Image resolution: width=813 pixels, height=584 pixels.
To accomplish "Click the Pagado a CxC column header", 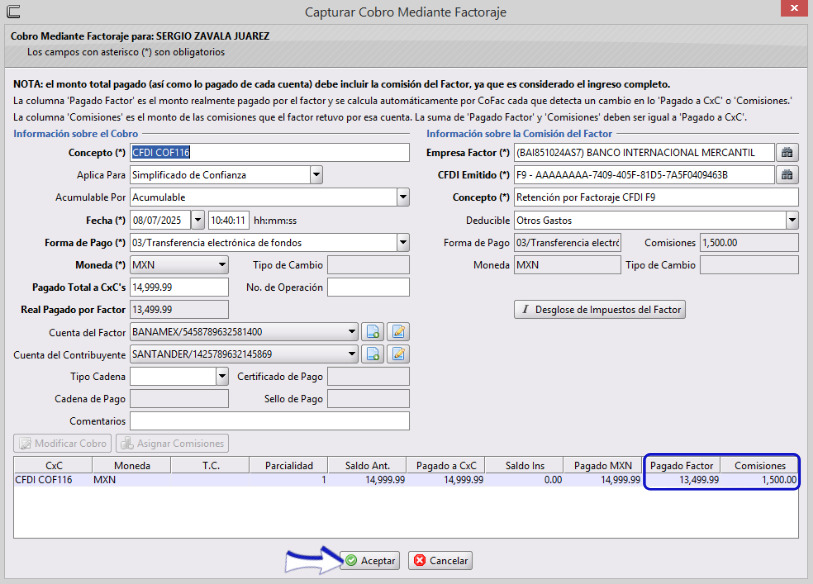I will coord(446,465).
